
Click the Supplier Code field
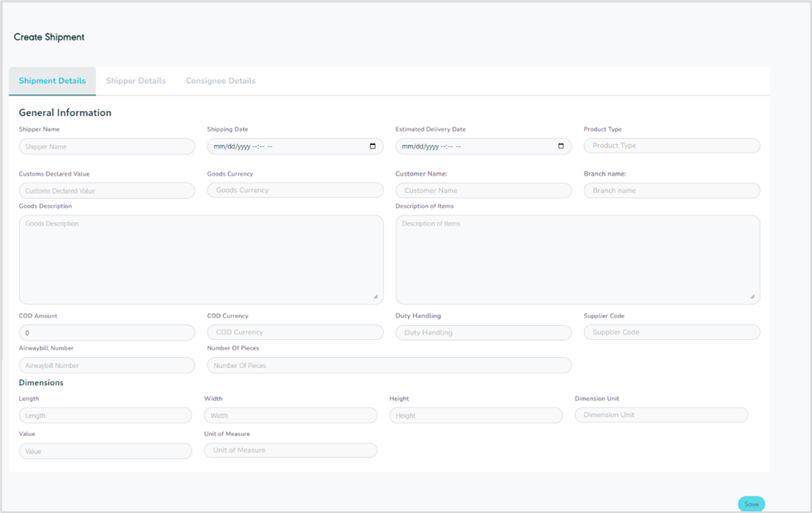coord(672,332)
